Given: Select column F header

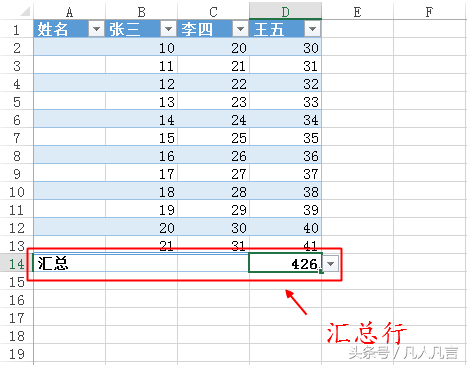Looking at the screenshot, I should click(x=429, y=12).
